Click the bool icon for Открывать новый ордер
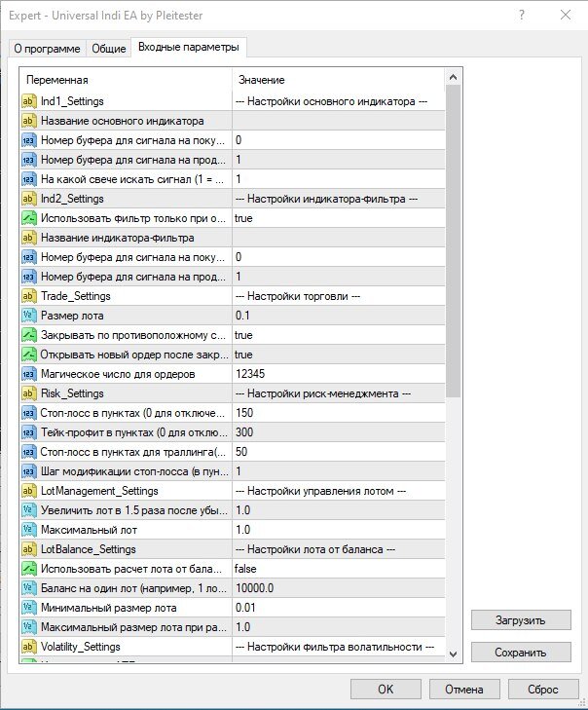The height and width of the screenshot is (710, 588). pyautogui.click(x=28, y=355)
